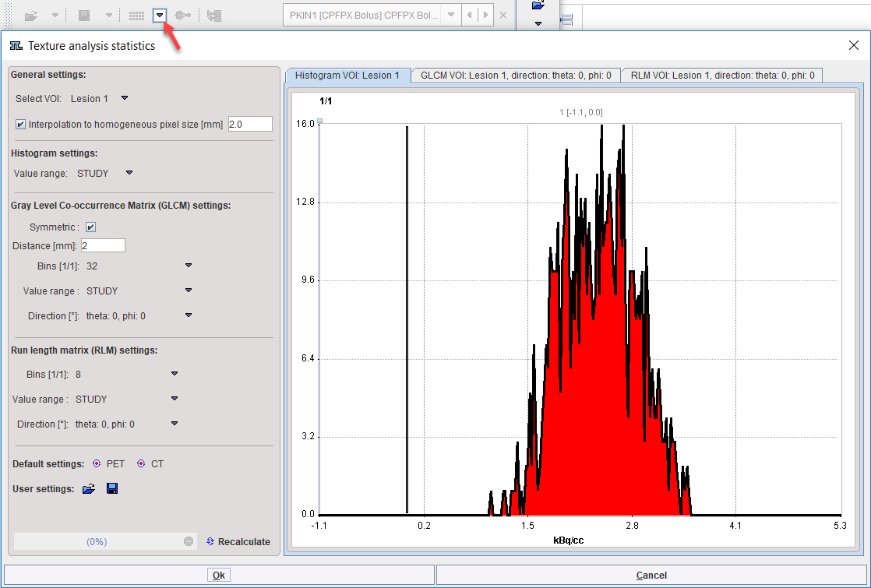Click the 1/1 label above the histogram
Image resolution: width=871 pixels, height=588 pixels.
click(x=326, y=101)
